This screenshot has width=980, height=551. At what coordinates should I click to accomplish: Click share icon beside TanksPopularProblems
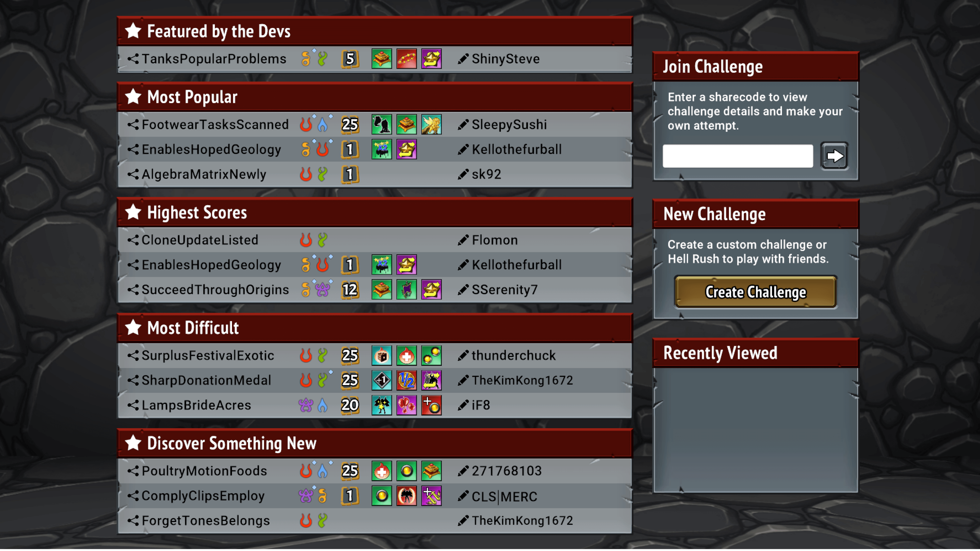[133, 59]
